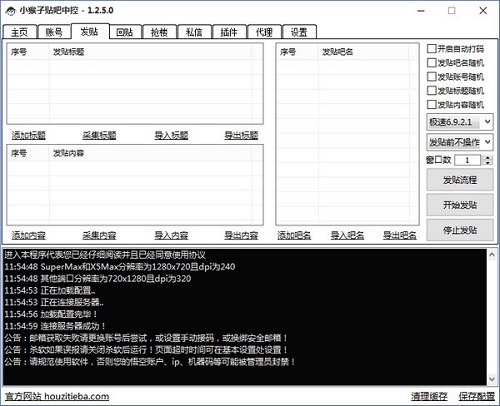Click notice line about 杀软如果误报

pyautogui.click(x=146, y=350)
